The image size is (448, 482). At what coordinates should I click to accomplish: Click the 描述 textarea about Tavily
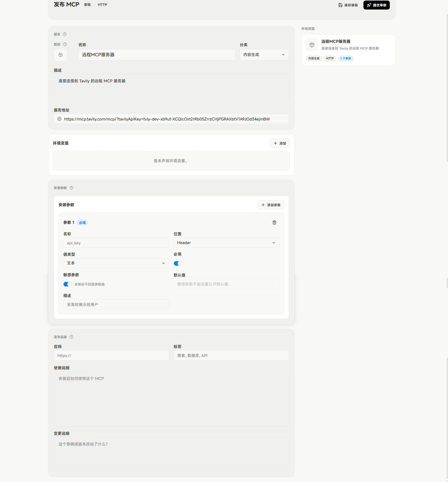pyautogui.click(x=171, y=88)
